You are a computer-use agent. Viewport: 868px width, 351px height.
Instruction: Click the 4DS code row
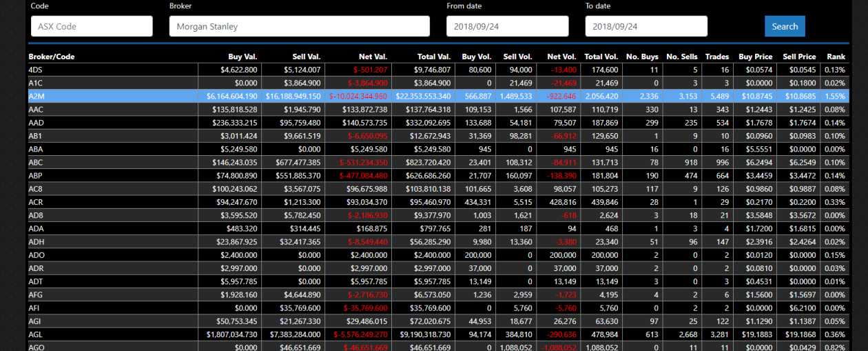click(36, 70)
